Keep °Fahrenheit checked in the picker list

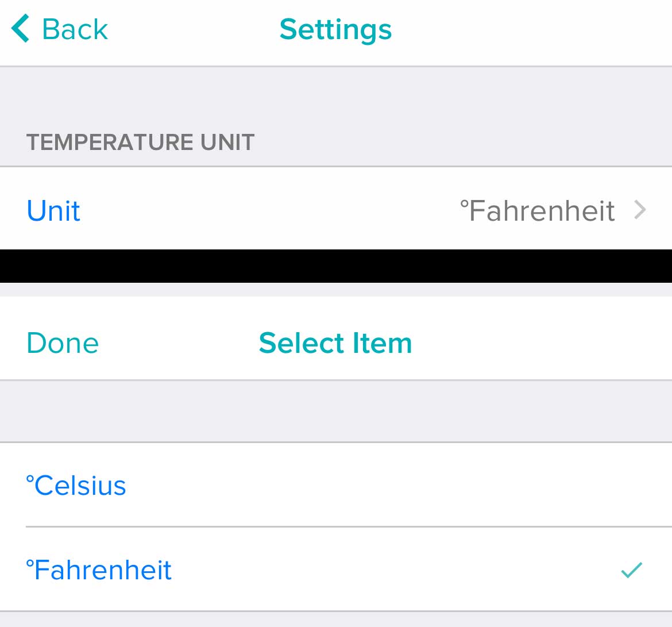coord(99,570)
